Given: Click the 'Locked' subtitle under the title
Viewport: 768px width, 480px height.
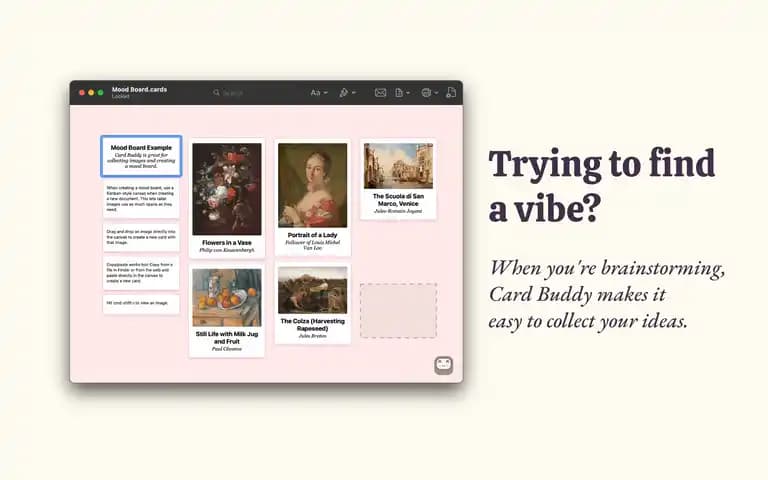Looking at the screenshot, I should tap(120, 96).
